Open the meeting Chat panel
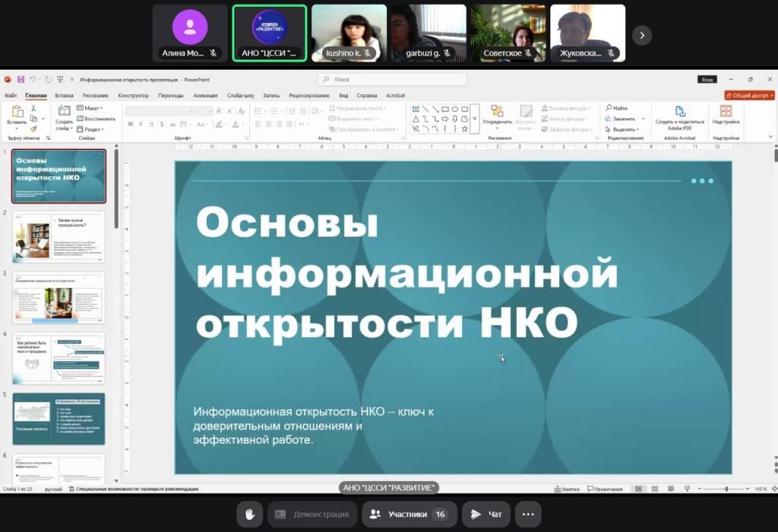This screenshot has height=532, width=778. tap(486, 515)
